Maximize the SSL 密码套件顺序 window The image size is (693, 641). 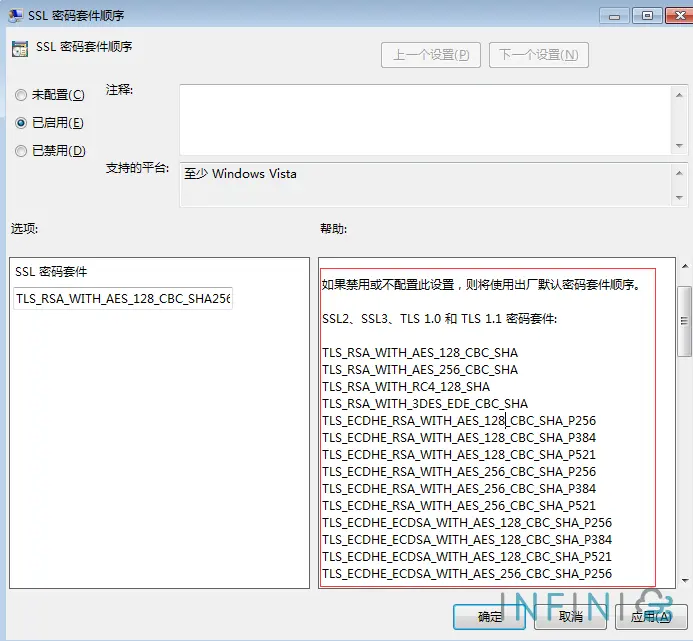coord(647,16)
